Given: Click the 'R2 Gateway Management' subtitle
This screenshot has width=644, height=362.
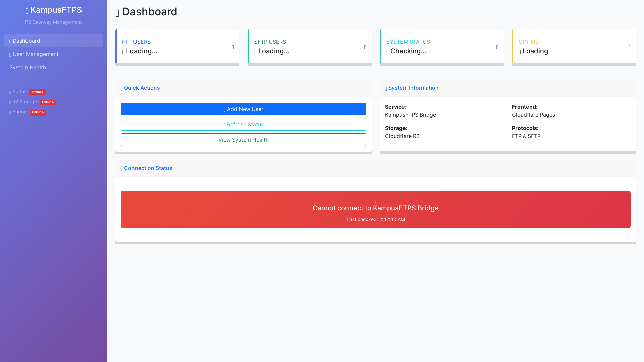Looking at the screenshot, I should (53, 22).
